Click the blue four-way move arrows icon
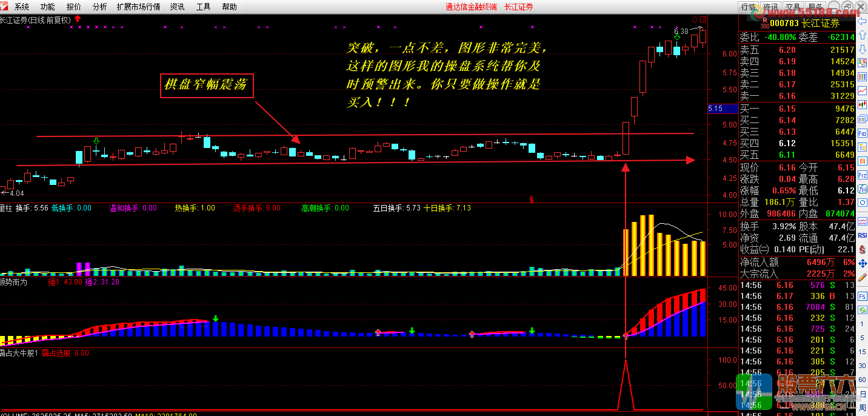The width and height of the screenshot is (868, 416). 862,264
